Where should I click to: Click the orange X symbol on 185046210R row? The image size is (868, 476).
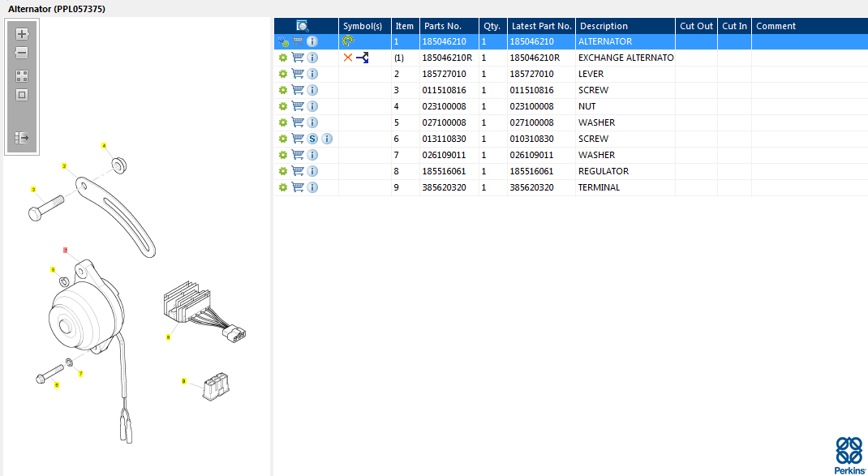(x=348, y=58)
